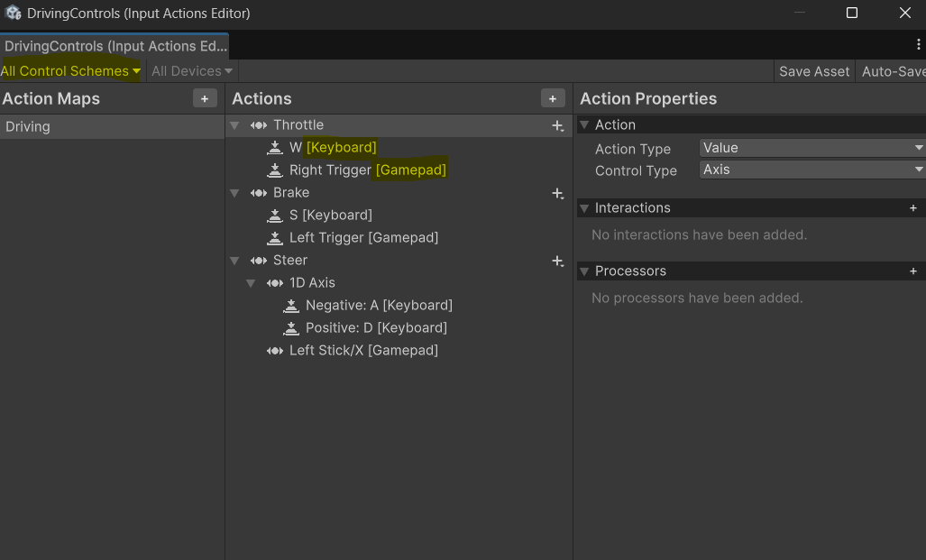Add binding to Steer action
Viewport: 926px width, 560px height.
pos(558,261)
